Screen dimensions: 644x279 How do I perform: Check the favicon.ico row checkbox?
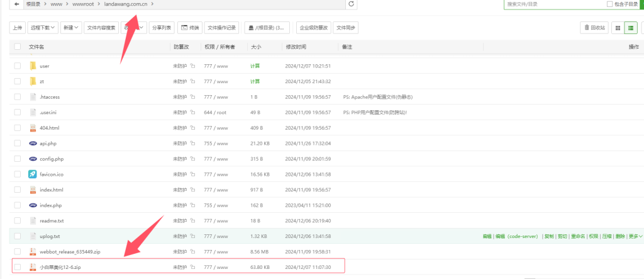(17, 174)
